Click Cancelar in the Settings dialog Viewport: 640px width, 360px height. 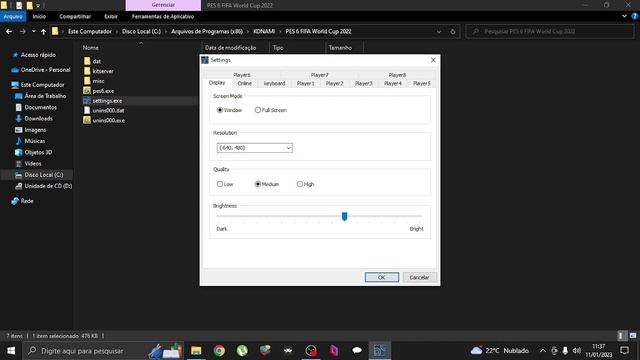(419, 277)
